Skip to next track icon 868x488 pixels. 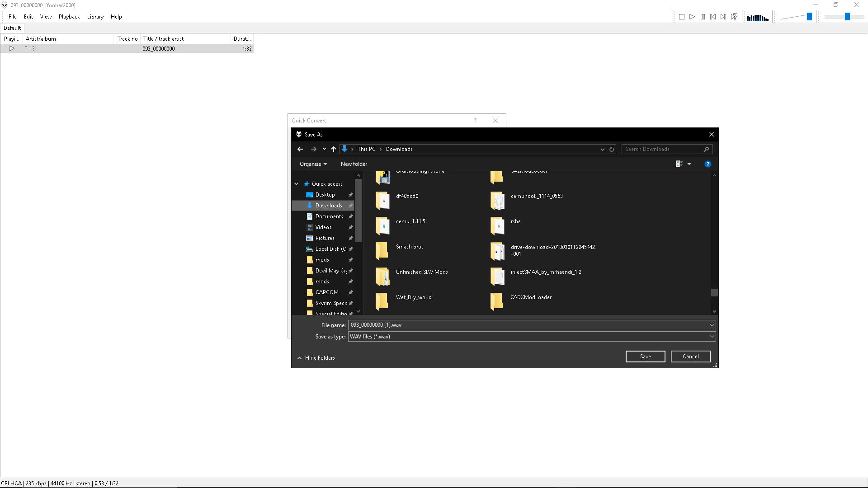(723, 17)
